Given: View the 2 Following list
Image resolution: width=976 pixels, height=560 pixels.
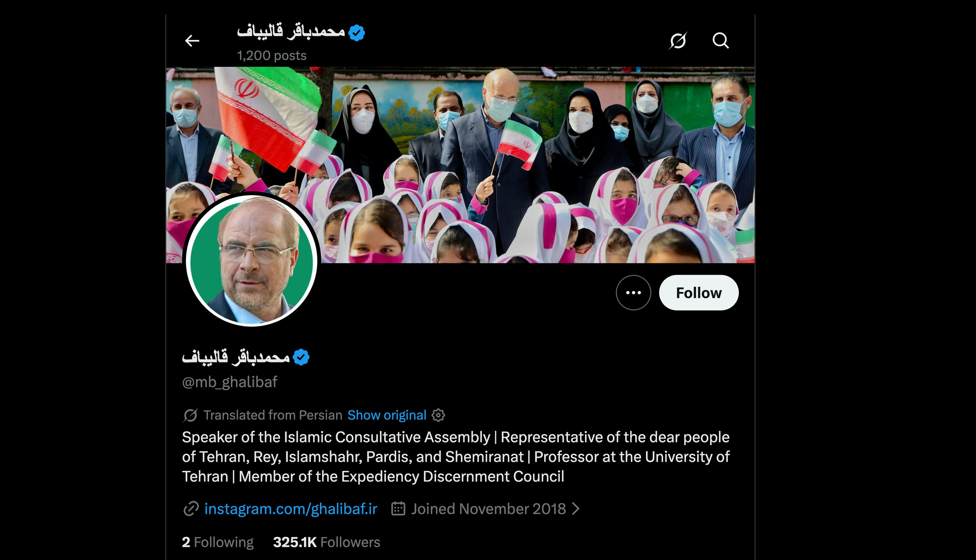Looking at the screenshot, I should (218, 542).
